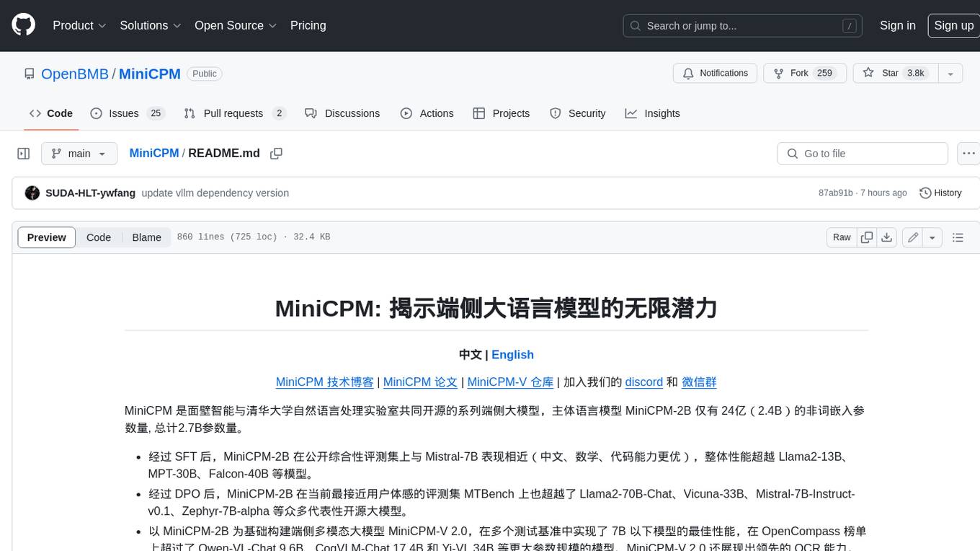Sign in to GitHub
This screenshot has height=551, width=980.
[x=897, y=25]
